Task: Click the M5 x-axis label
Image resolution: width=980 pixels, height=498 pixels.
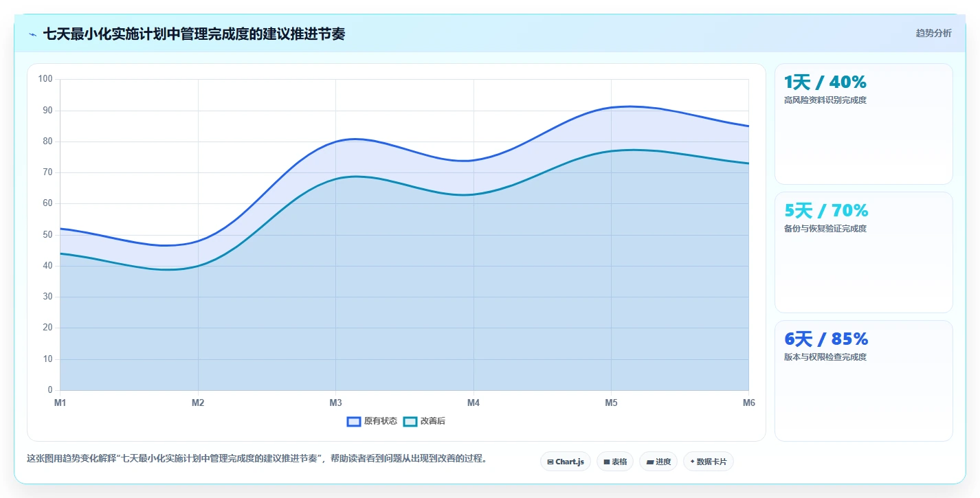Action: point(611,403)
